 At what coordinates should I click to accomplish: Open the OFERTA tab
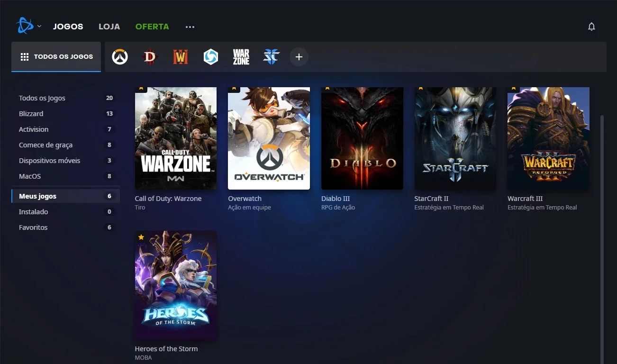pyautogui.click(x=152, y=27)
